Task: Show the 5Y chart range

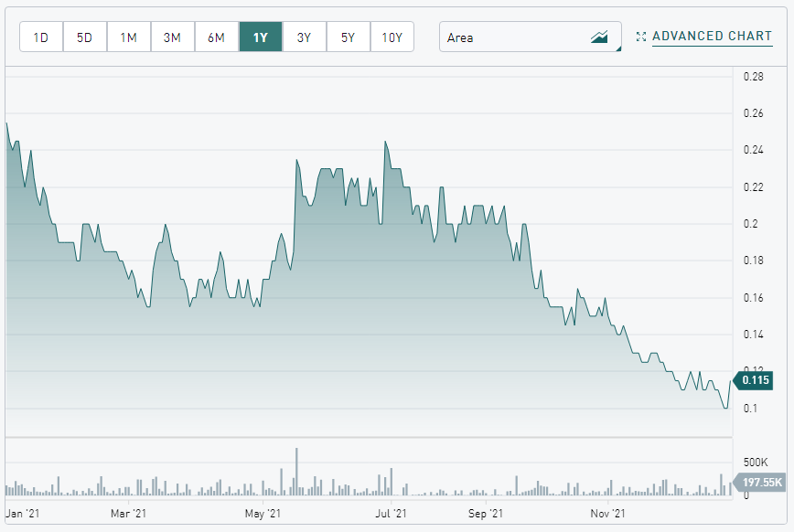Action: point(348,37)
